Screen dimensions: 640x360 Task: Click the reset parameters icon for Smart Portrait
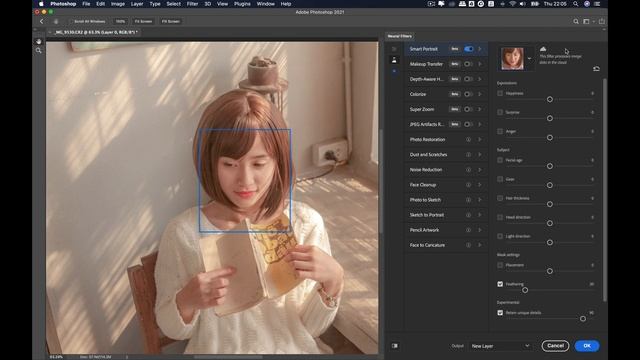596,69
